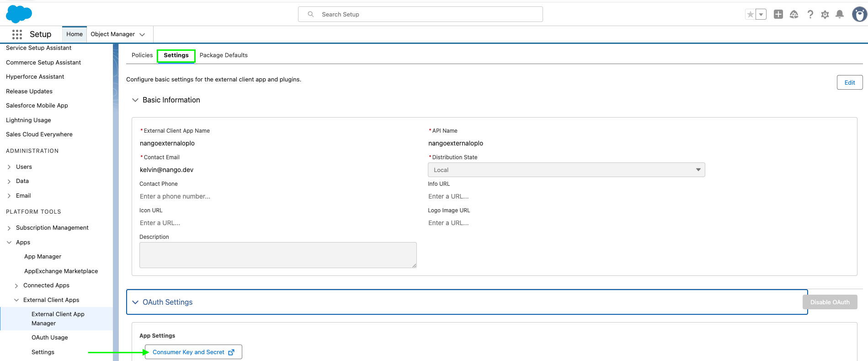The image size is (868, 361).
Task: Focus the Search Setup field
Action: 421,14
